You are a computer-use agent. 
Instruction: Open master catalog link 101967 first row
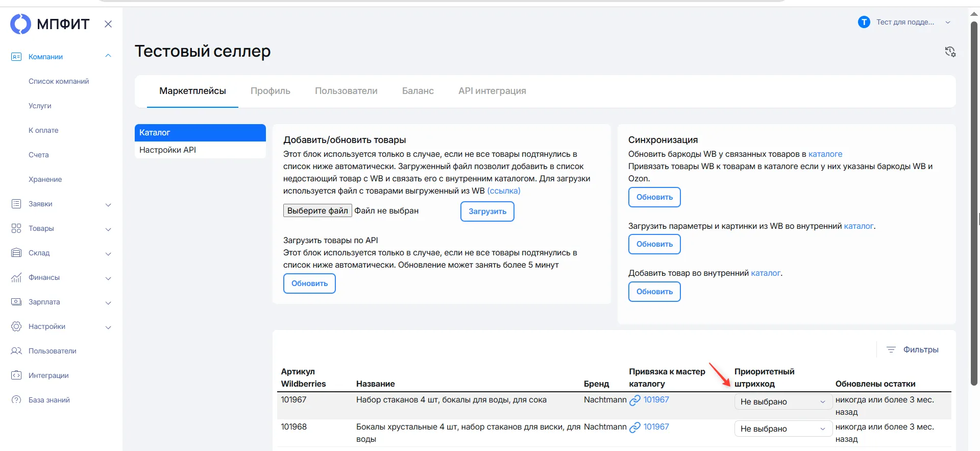656,399
